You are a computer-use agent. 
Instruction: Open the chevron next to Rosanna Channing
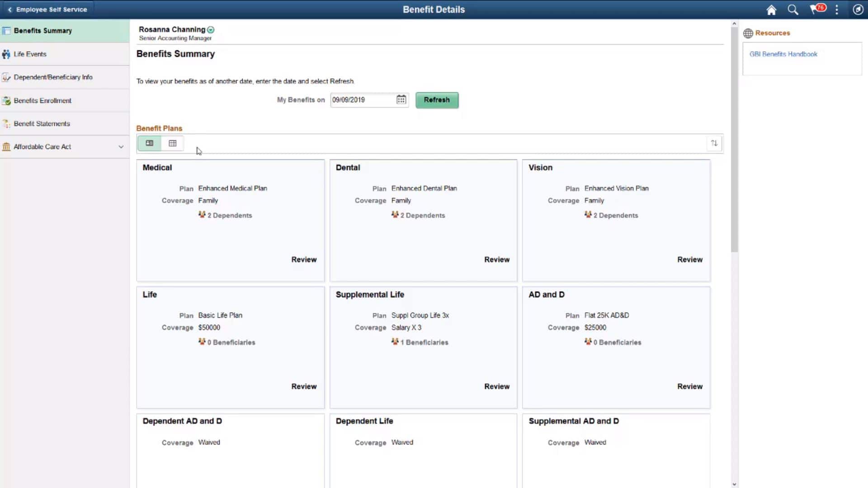(x=211, y=29)
